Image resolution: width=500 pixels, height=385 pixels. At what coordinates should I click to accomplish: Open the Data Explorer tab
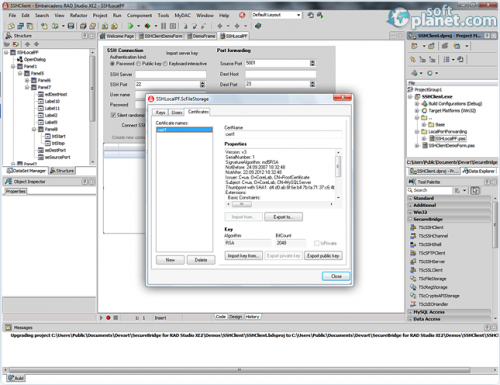tap(478, 171)
